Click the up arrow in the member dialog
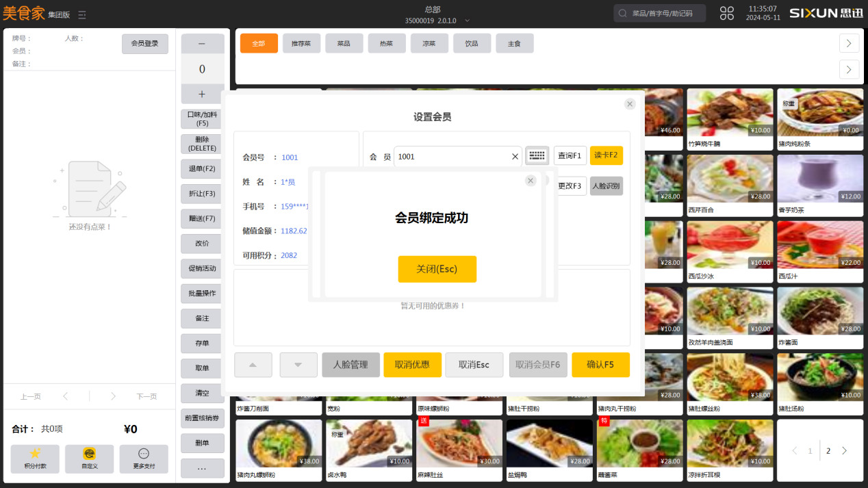Viewport: 868px width, 488px height. point(253,365)
